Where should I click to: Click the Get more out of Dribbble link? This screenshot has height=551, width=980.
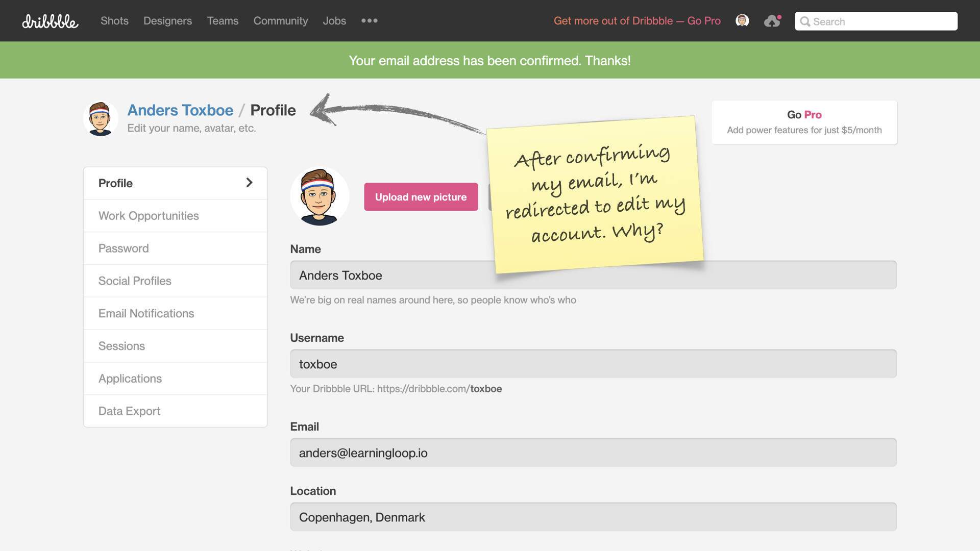coord(637,21)
